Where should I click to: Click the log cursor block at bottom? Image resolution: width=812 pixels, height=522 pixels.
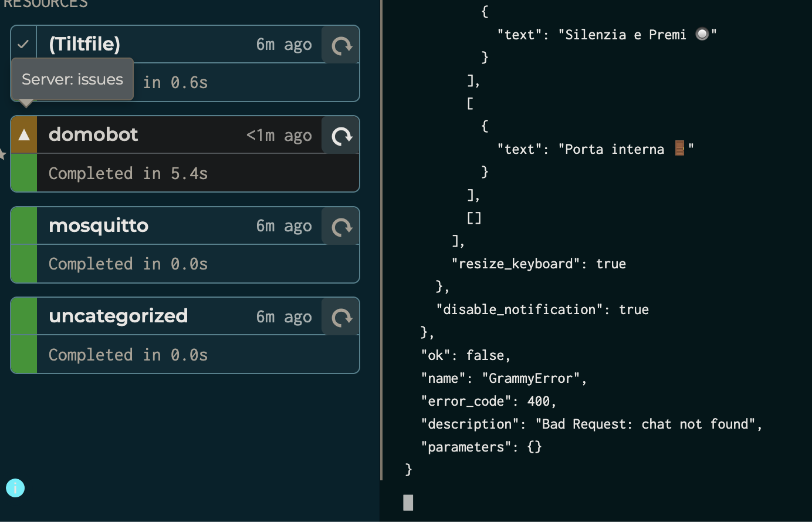(x=408, y=503)
